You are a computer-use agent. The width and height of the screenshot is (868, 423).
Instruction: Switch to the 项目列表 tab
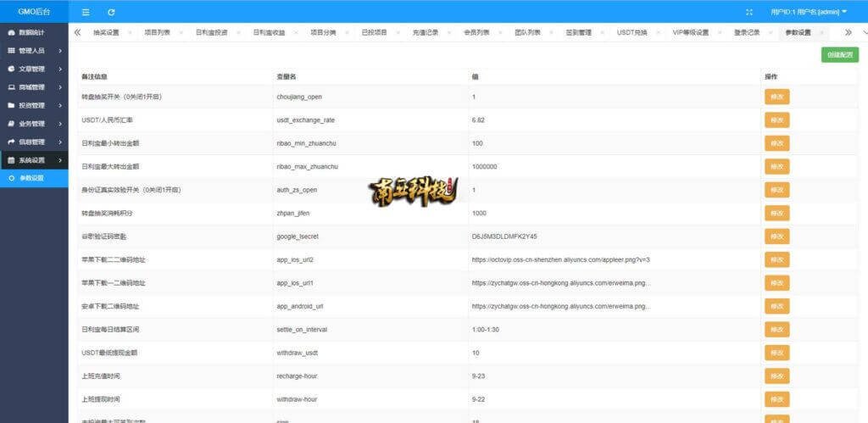157,32
